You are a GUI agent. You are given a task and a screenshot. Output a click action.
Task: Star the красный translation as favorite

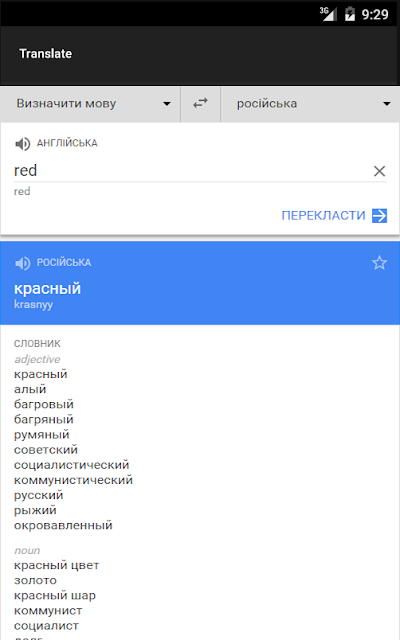pos(379,263)
